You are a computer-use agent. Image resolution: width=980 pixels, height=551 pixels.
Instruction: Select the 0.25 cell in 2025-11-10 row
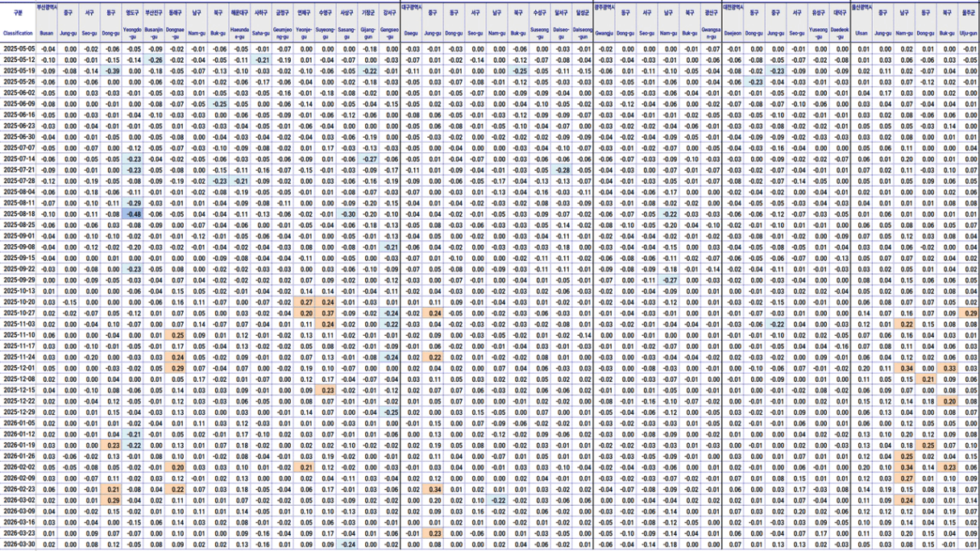pos(176,334)
